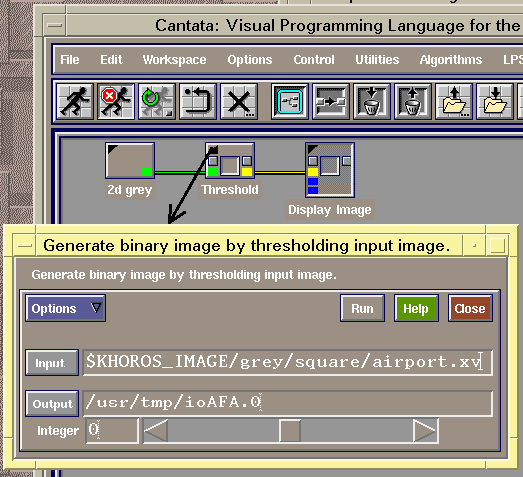Open the Options dropdown in threshold pane

click(x=66, y=308)
